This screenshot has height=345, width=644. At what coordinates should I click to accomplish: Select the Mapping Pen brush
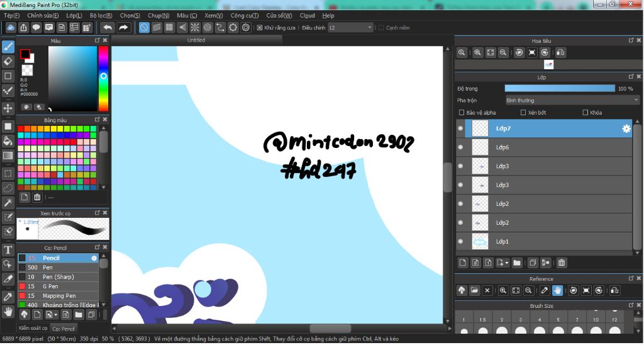pyautogui.click(x=58, y=296)
